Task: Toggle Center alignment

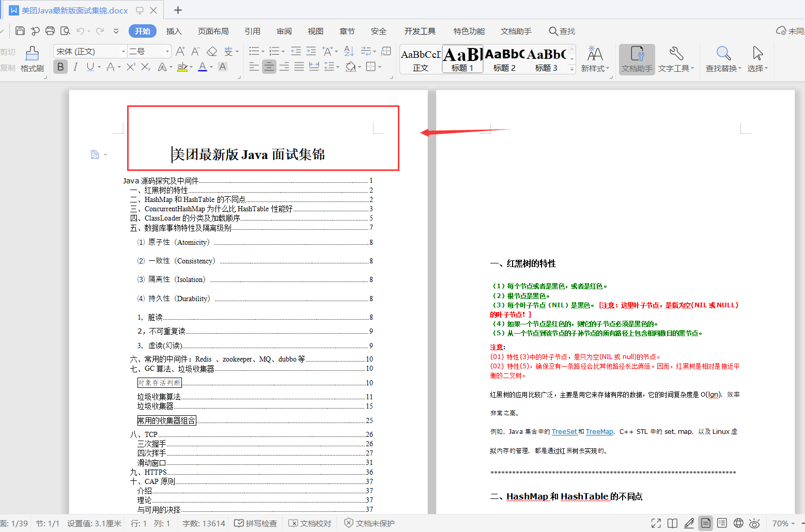Action: [x=269, y=67]
